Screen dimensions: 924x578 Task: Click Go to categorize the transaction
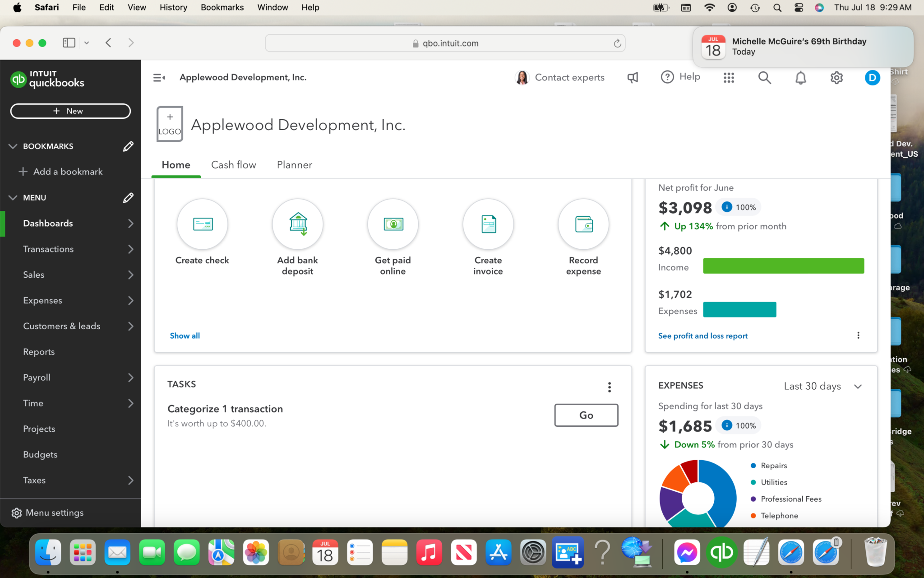(x=586, y=415)
